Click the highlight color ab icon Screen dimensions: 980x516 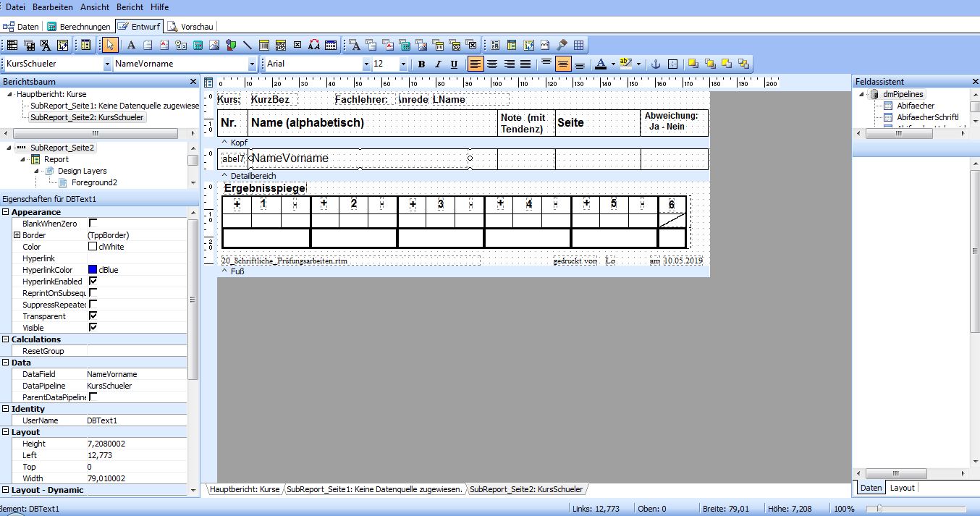coord(625,64)
